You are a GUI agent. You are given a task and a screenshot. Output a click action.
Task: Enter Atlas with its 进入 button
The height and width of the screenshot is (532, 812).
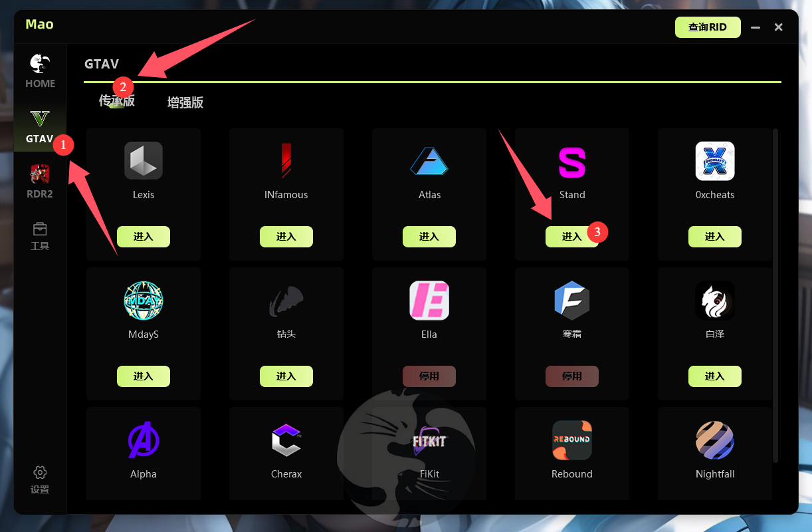click(x=429, y=237)
